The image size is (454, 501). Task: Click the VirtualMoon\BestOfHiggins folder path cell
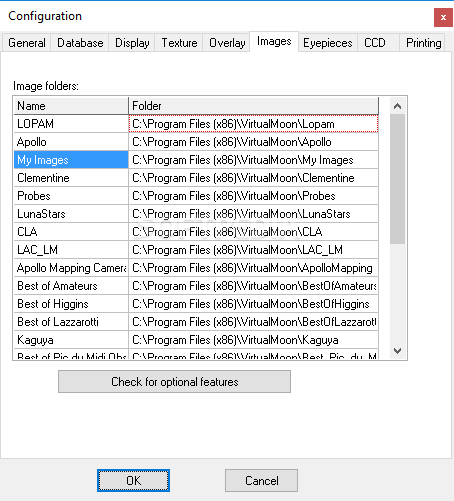pos(254,304)
